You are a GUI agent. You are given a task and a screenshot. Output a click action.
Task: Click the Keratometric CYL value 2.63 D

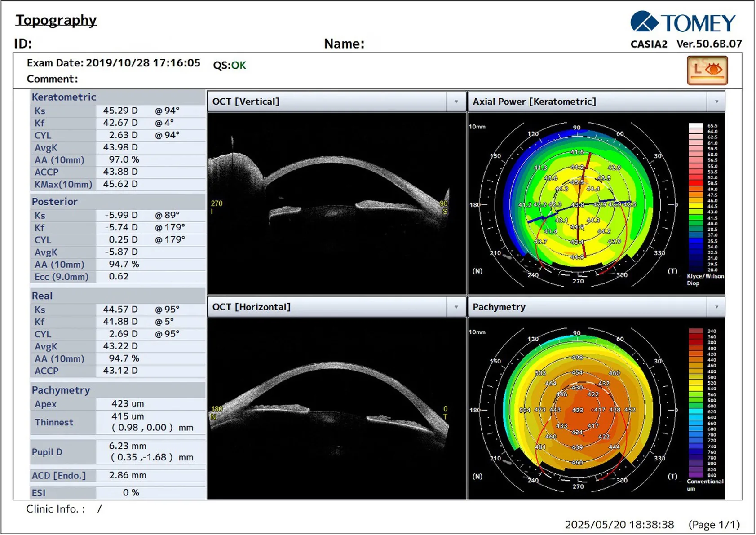click(x=123, y=135)
